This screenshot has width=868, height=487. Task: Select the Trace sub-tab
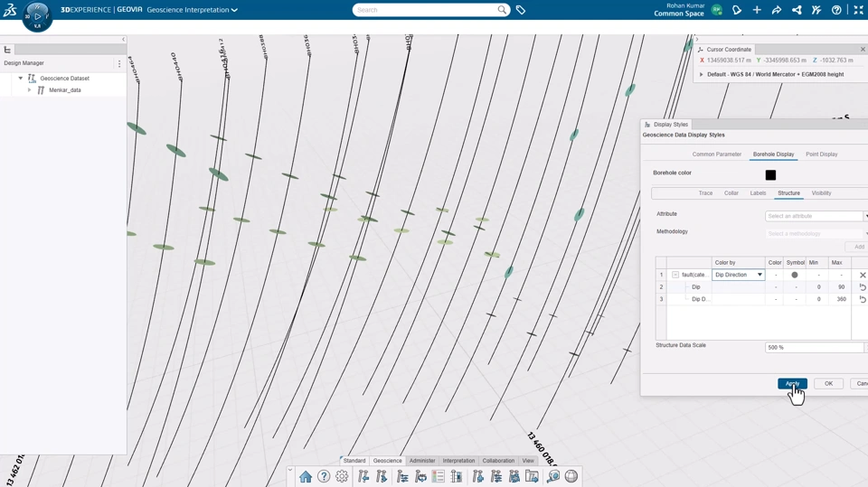click(x=705, y=193)
